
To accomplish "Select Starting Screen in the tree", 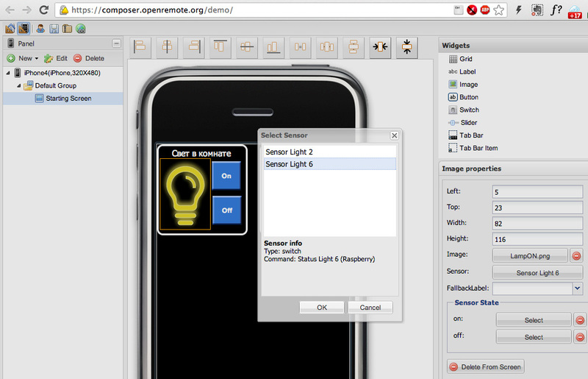I will tap(63, 99).
